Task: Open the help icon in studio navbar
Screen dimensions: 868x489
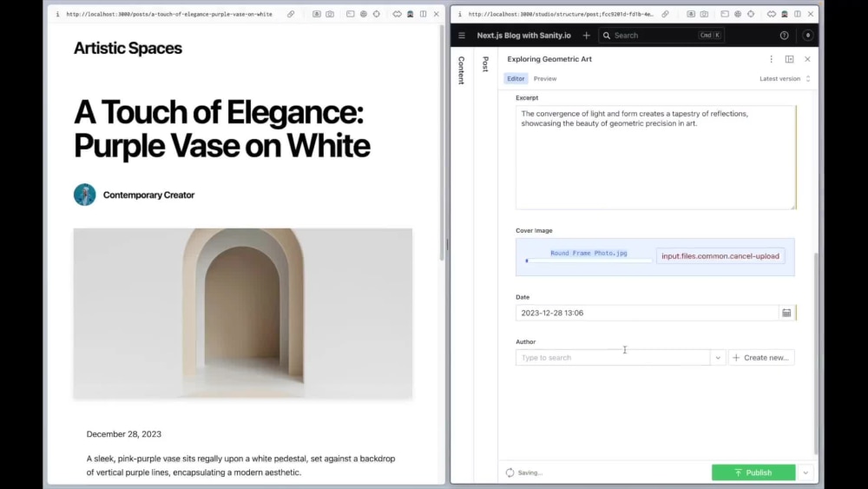Action: [x=785, y=36]
